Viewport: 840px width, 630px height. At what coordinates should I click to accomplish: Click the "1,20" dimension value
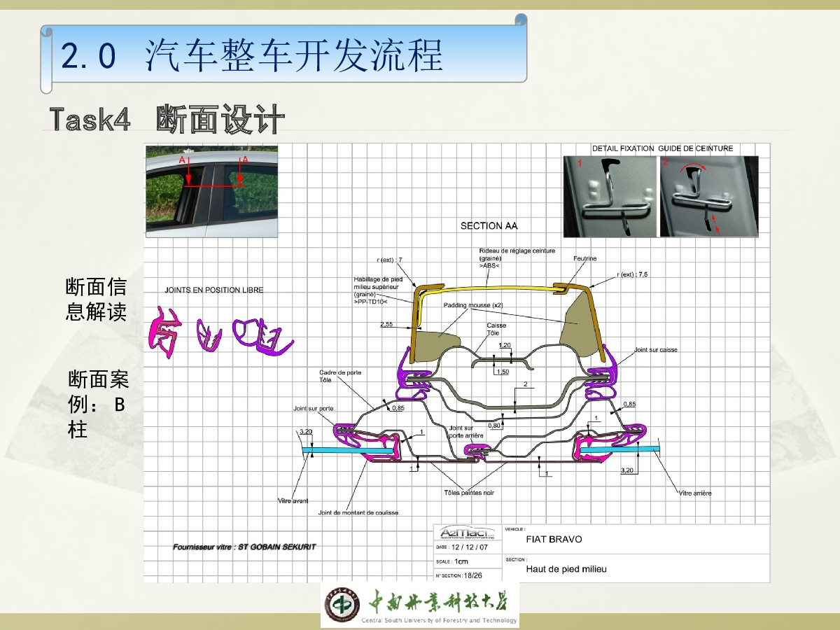pos(505,346)
